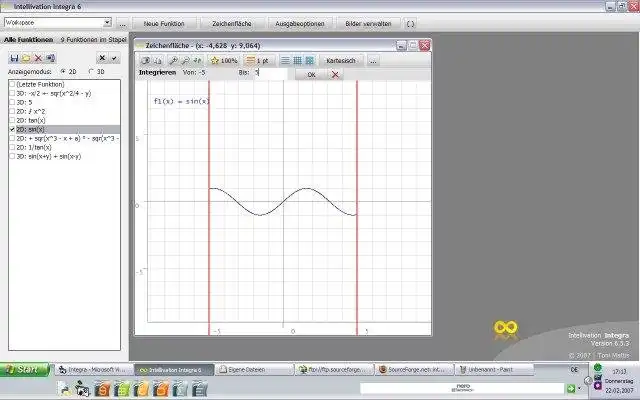This screenshot has height=400, width=640.
Task: Click the blue export icon beside the red X
Action: coord(51,58)
